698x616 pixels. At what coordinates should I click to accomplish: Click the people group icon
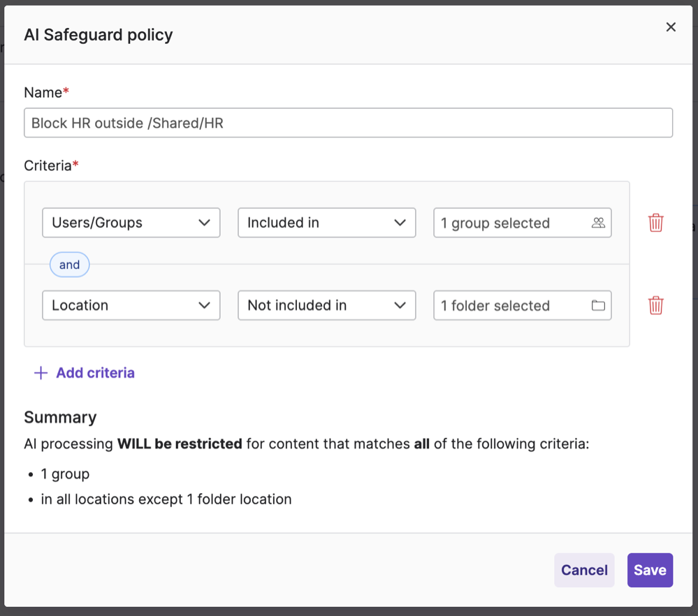click(598, 223)
